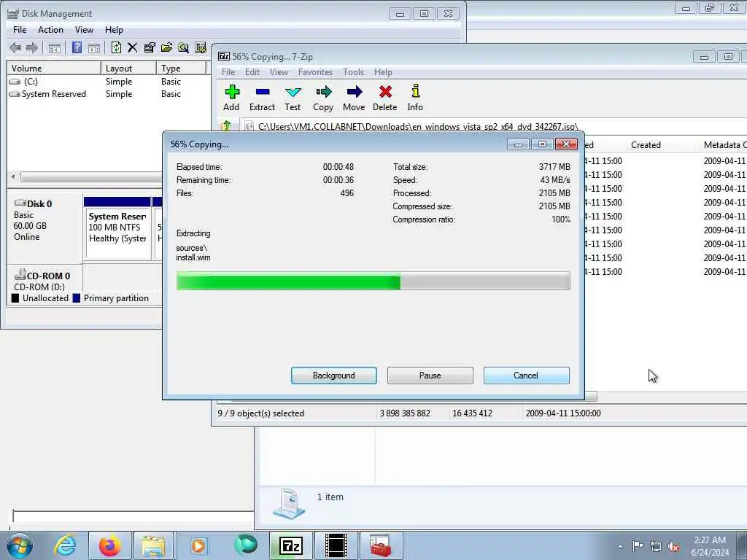Click the Refresh icon in Disk Management toolbar
The height and width of the screenshot is (560, 747).
coord(116,47)
